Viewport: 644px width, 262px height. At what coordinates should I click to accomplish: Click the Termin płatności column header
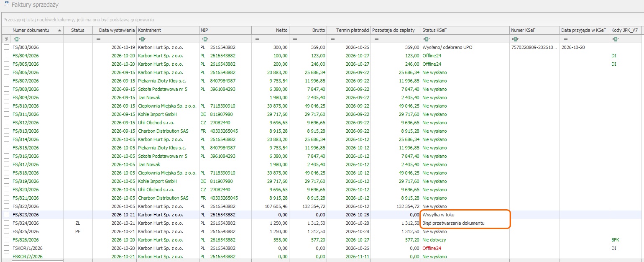tap(349, 30)
